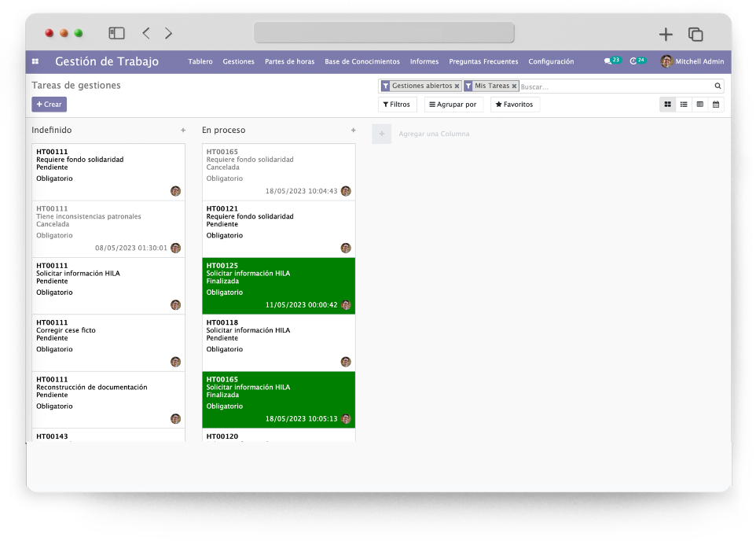Go to the Configuración menu
Image resolution: width=756 pixels, height=541 pixels.
pyautogui.click(x=551, y=61)
